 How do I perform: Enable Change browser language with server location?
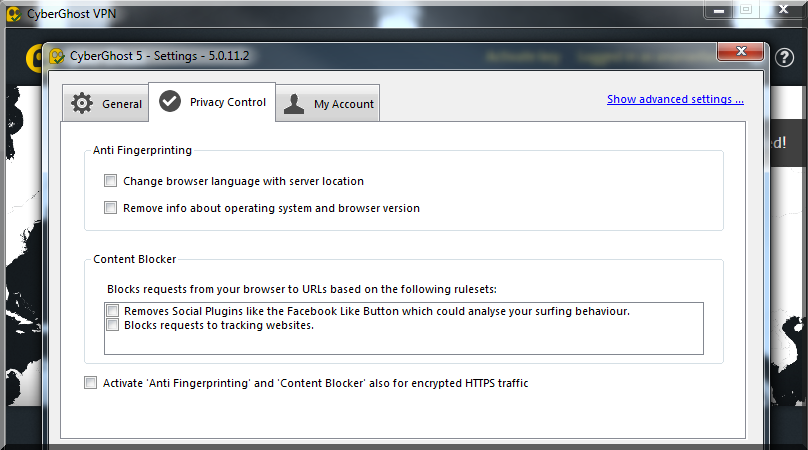(x=110, y=180)
